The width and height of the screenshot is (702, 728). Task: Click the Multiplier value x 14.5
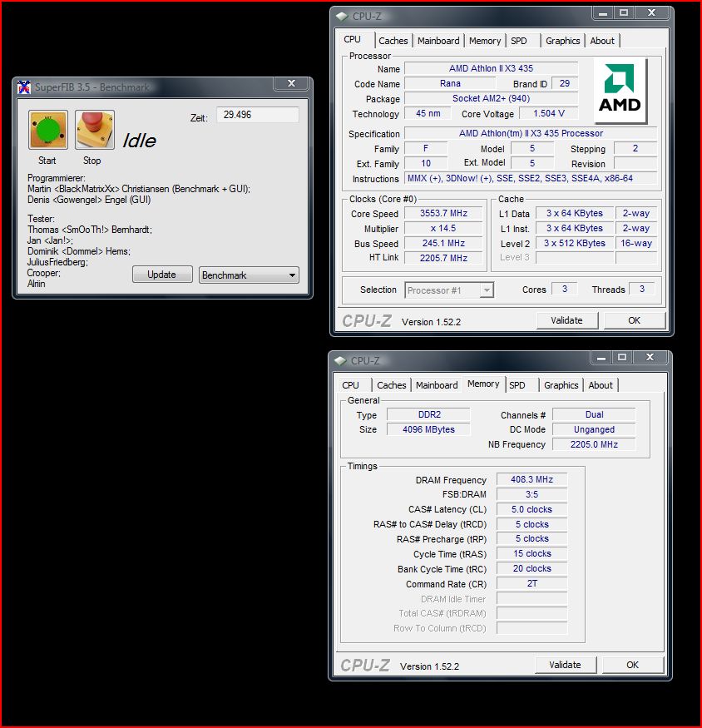pyautogui.click(x=443, y=229)
